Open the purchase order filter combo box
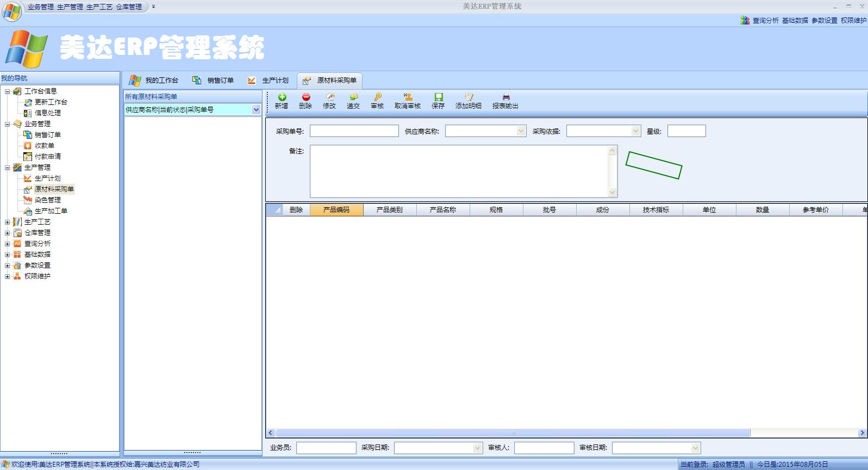The width and height of the screenshot is (868, 470). tap(256, 110)
